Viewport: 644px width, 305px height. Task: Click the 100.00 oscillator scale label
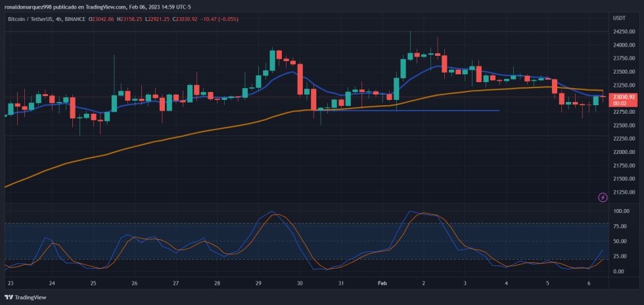[x=620, y=212]
